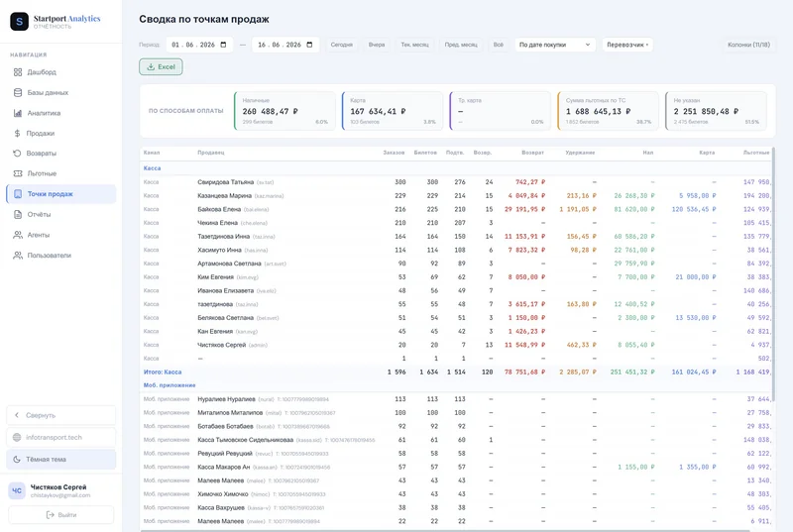
Task: Click the Льготные ticket icon
Action: 18,173
